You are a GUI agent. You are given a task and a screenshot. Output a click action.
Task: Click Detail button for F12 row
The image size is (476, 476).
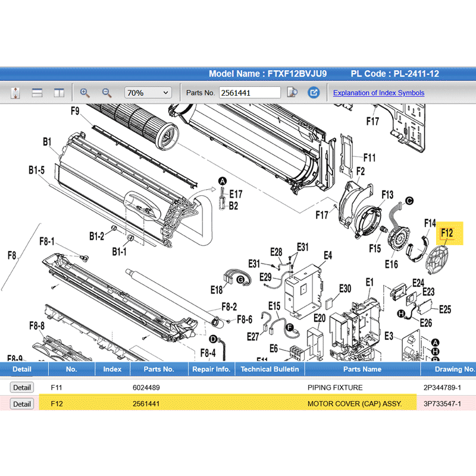[x=22, y=404]
